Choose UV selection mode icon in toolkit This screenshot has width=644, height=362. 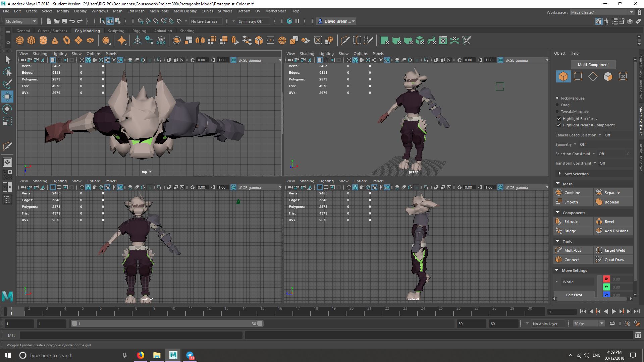623,76
